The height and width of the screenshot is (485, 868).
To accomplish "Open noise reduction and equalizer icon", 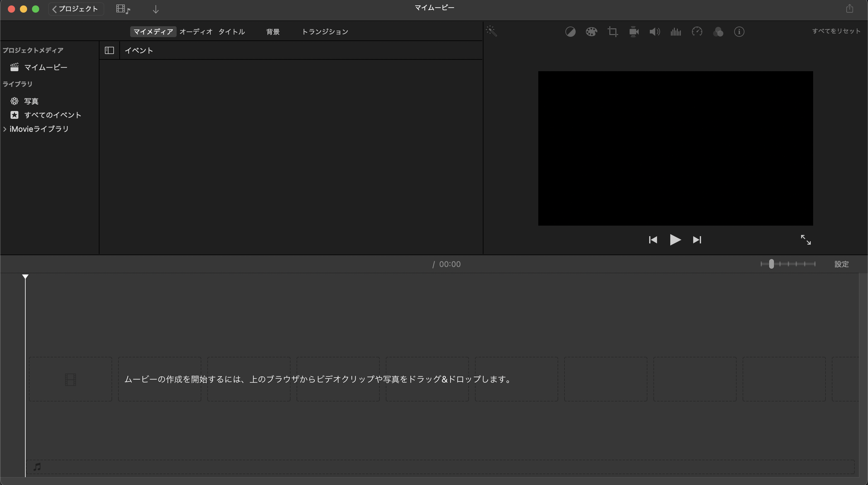I will (676, 32).
